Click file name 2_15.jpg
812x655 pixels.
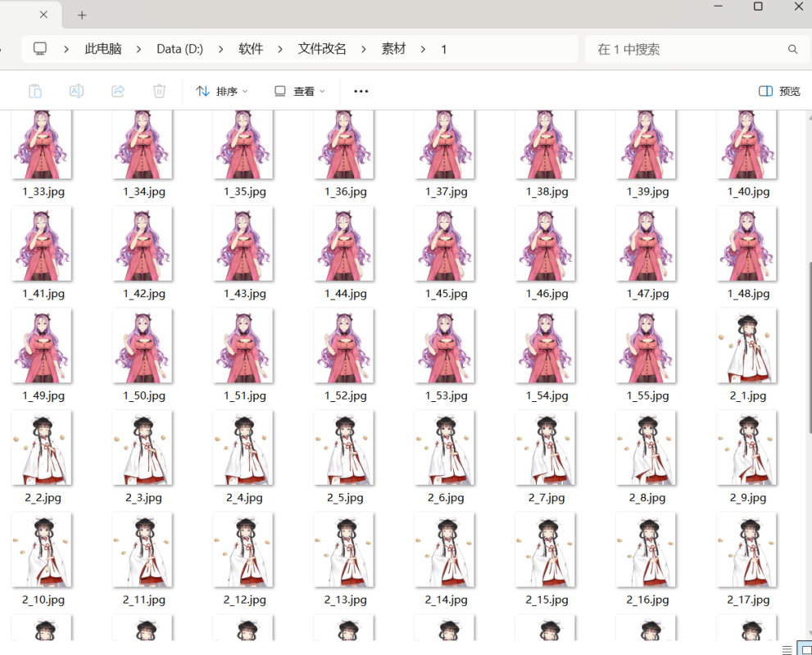pos(547,599)
